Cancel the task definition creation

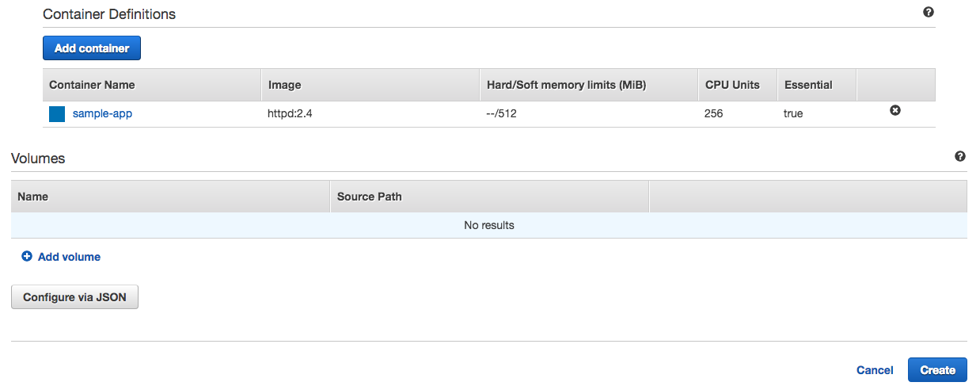click(875, 370)
